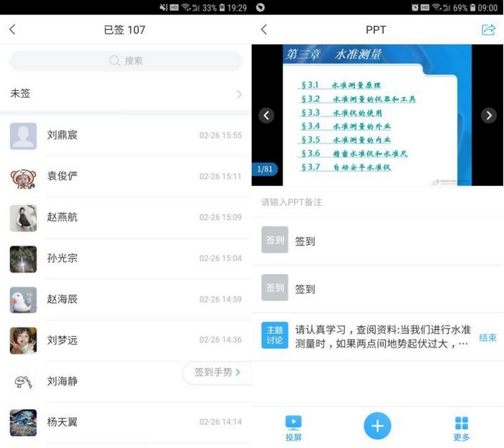Tap 结束 to end the topic discussion
This screenshot has height=448, width=504.
[488, 337]
